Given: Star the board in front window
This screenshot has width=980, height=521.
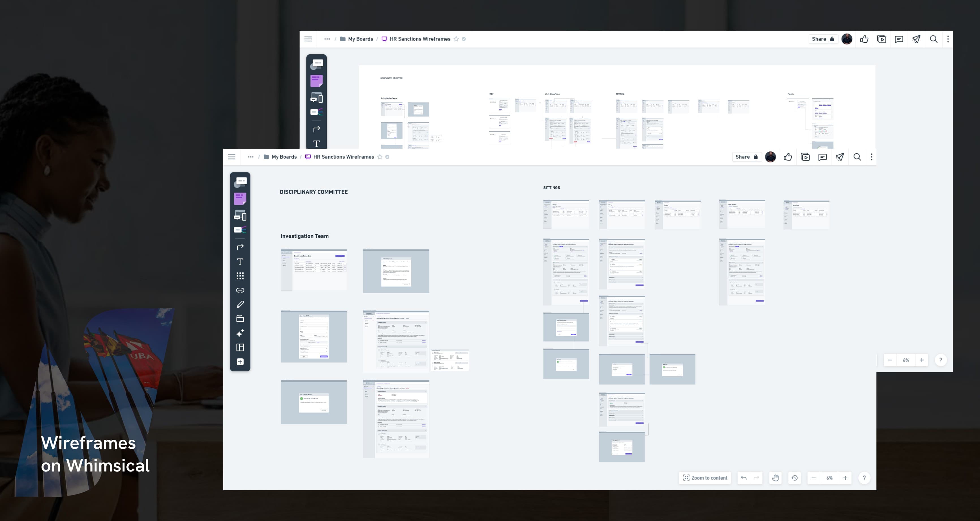Looking at the screenshot, I should pyautogui.click(x=380, y=157).
